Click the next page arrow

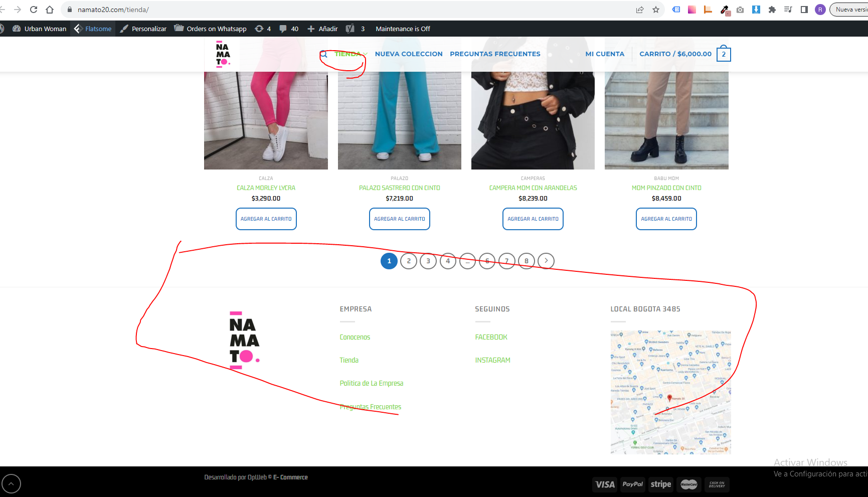pos(546,261)
